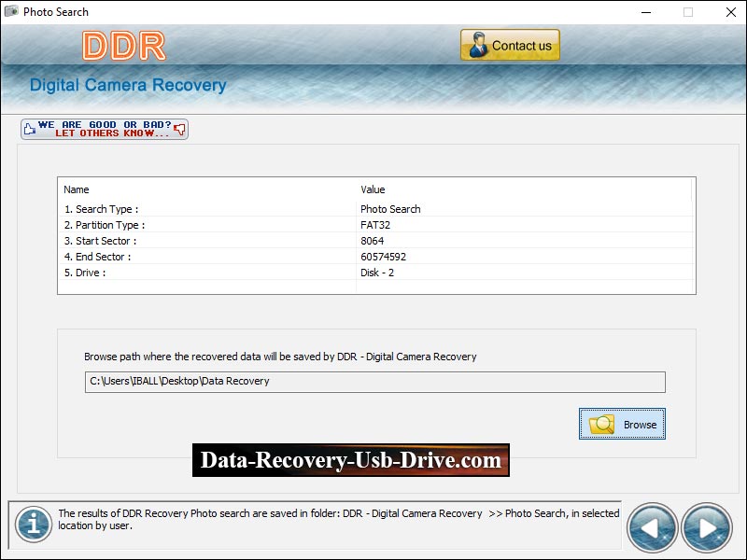Open the 'We are good or bad' feedback banner

coord(105,129)
